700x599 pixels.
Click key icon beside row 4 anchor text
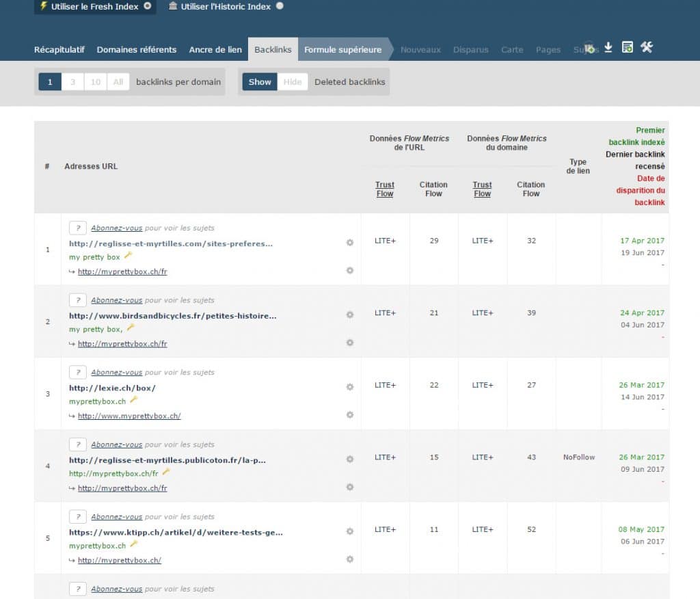click(166, 472)
